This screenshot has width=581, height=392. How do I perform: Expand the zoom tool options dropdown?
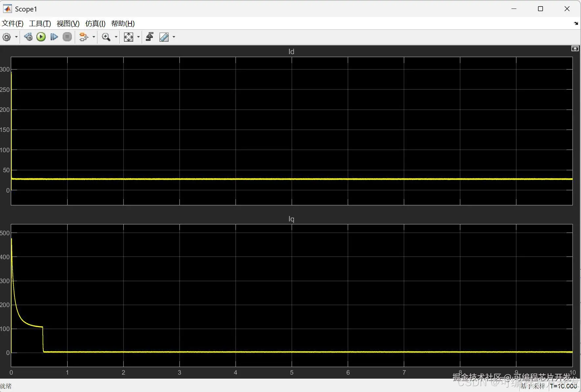point(116,37)
